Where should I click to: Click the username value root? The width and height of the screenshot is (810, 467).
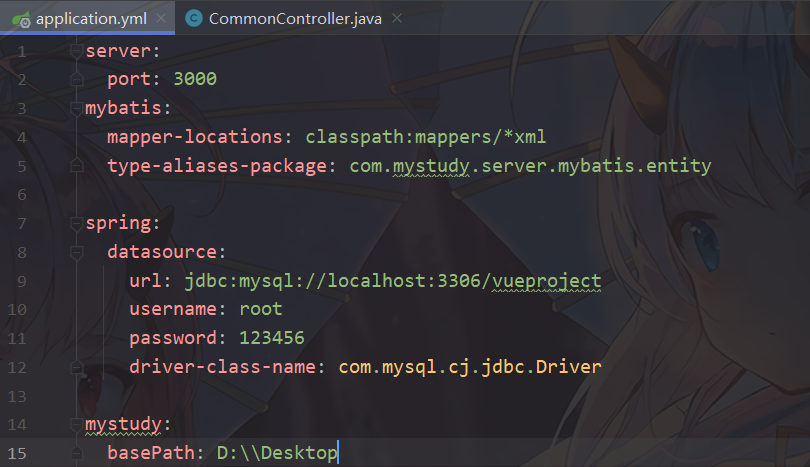[x=260, y=310]
